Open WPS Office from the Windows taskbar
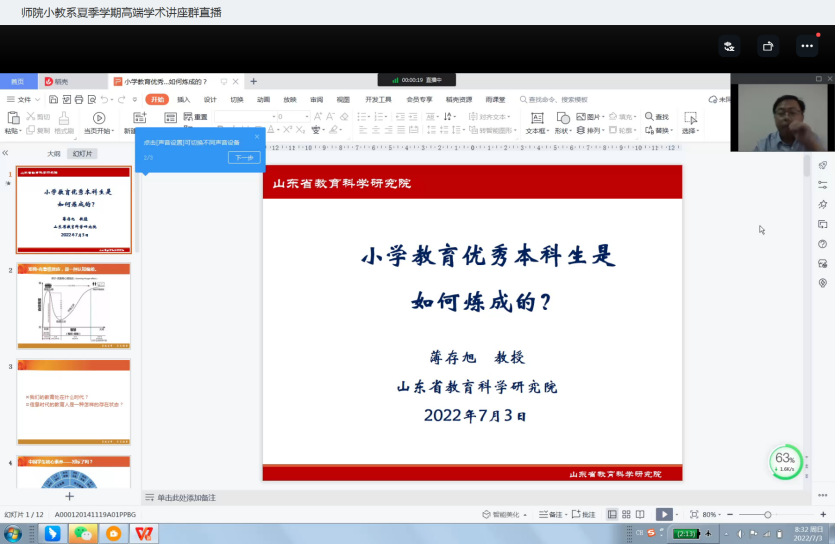The width and height of the screenshot is (835, 544). (144, 534)
